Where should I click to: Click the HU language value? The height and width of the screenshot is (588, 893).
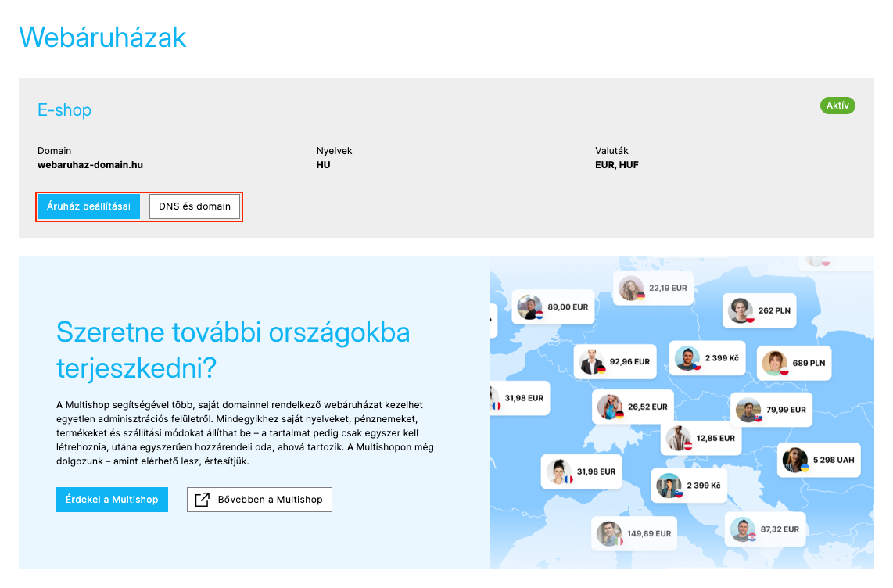point(323,165)
